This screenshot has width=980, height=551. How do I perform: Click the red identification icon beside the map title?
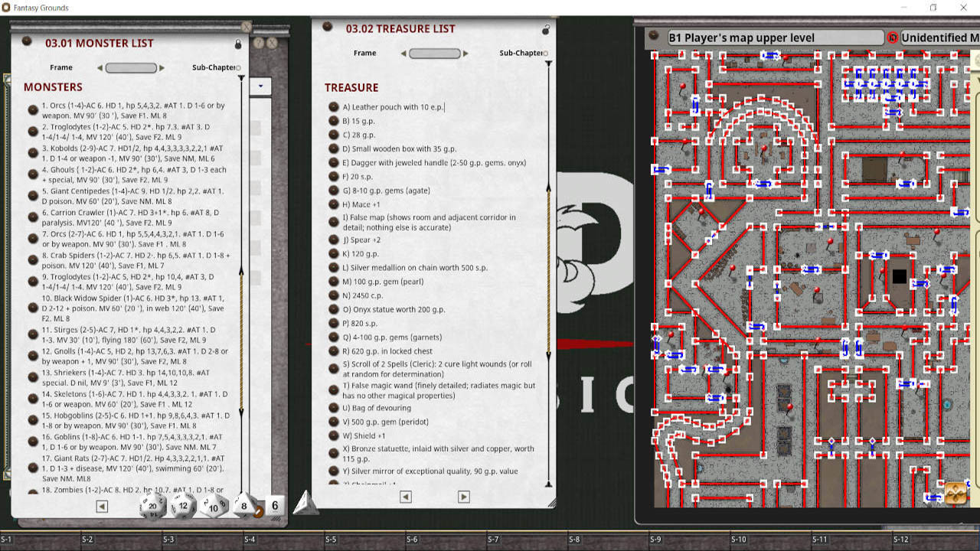[x=892, y=37]
